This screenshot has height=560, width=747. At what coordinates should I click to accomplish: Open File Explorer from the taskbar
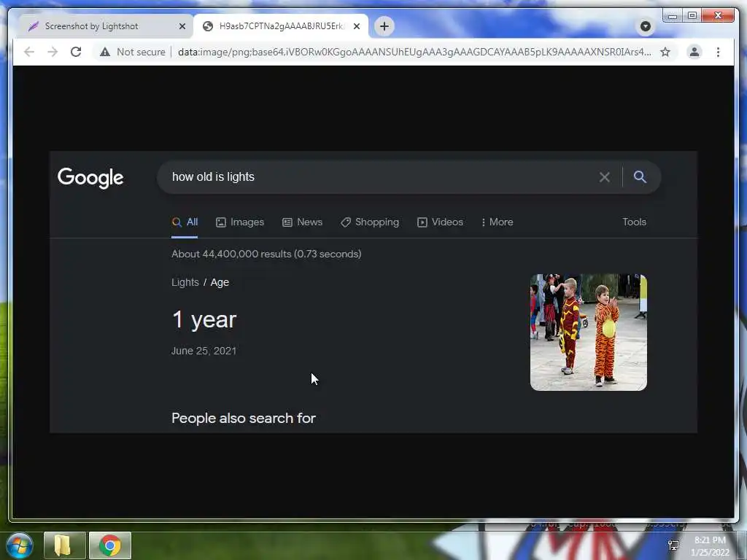point(64,545)
